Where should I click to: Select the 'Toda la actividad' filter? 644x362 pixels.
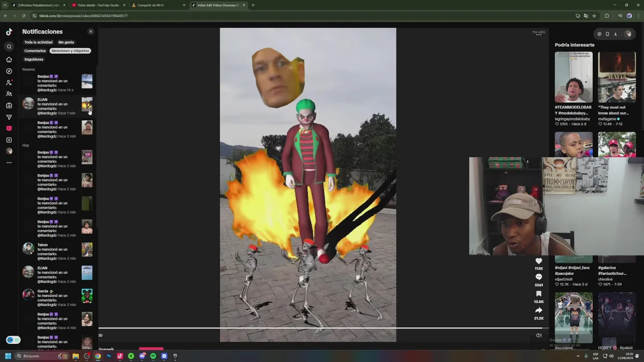[x=38, y=42]
